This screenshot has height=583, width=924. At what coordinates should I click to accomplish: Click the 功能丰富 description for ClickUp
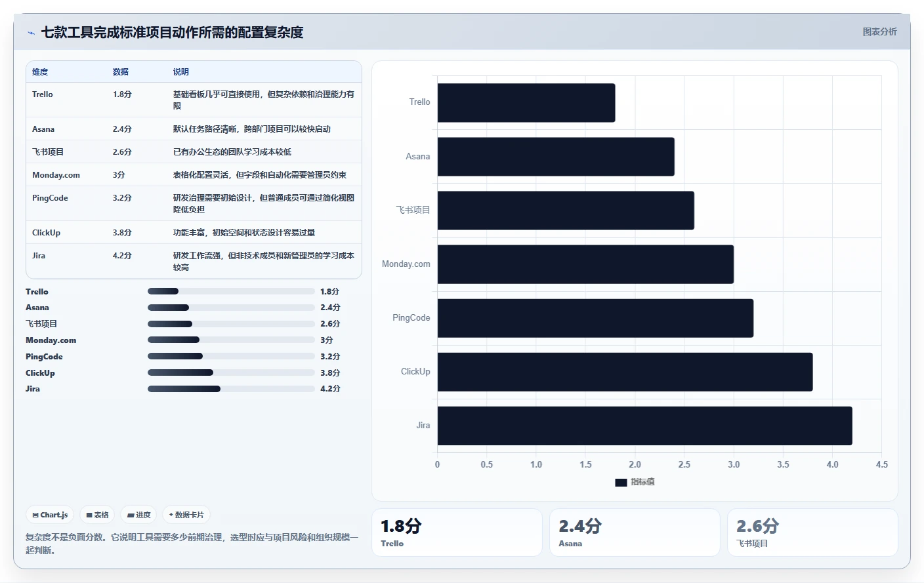(244, 233)
